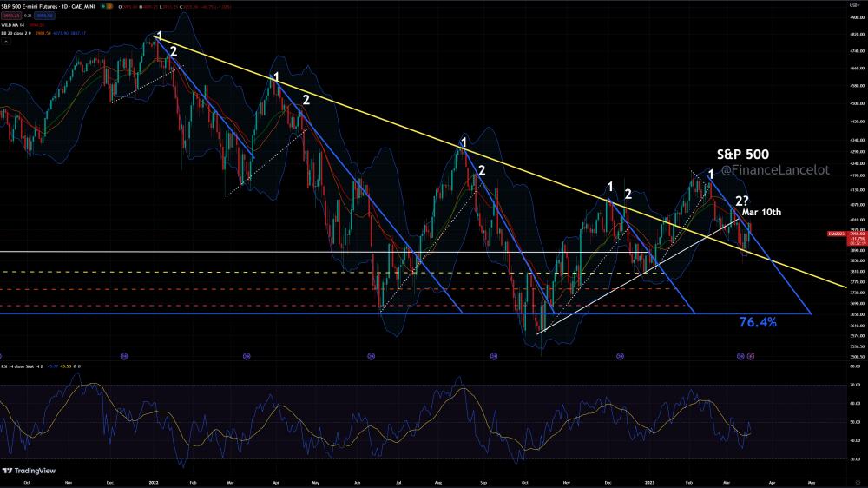The image size is (868, 488).
Task: Select the blue '76.4%' text label
Action: coord(758,322)
